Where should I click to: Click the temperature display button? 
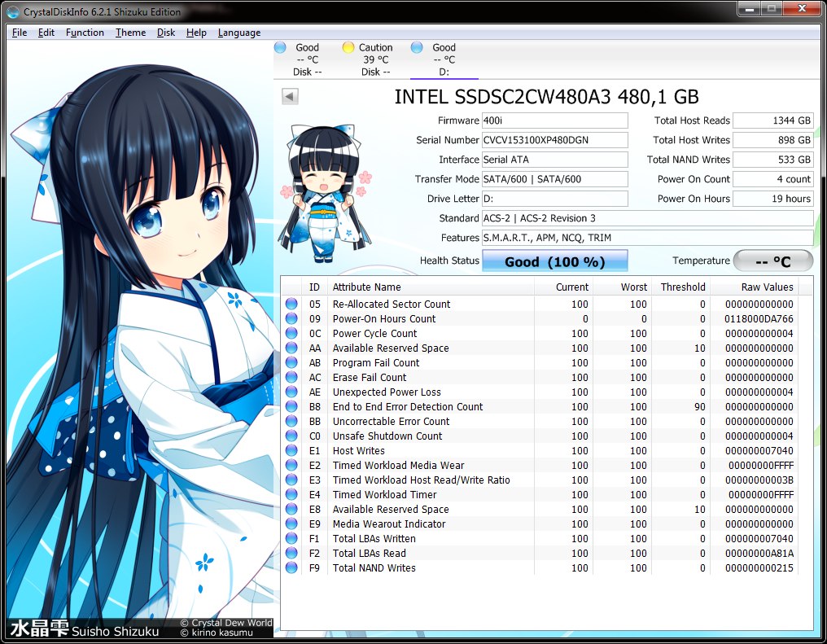[x=772, y=261]
